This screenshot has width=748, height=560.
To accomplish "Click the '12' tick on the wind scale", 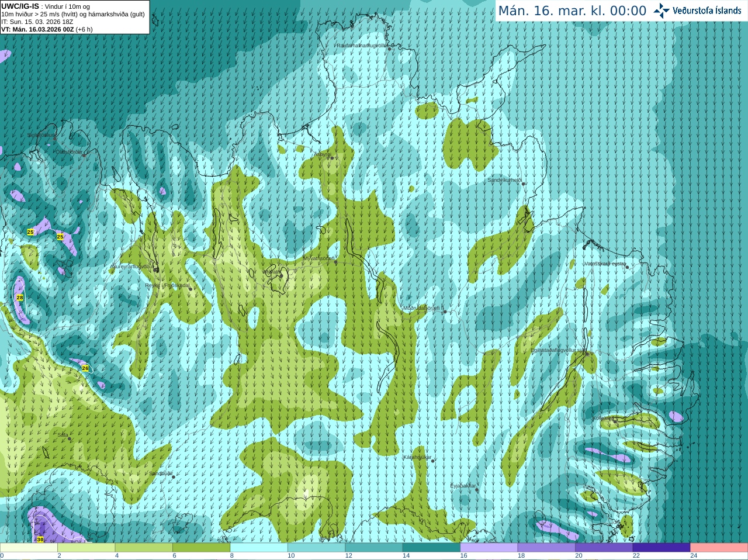I will 348,556.
